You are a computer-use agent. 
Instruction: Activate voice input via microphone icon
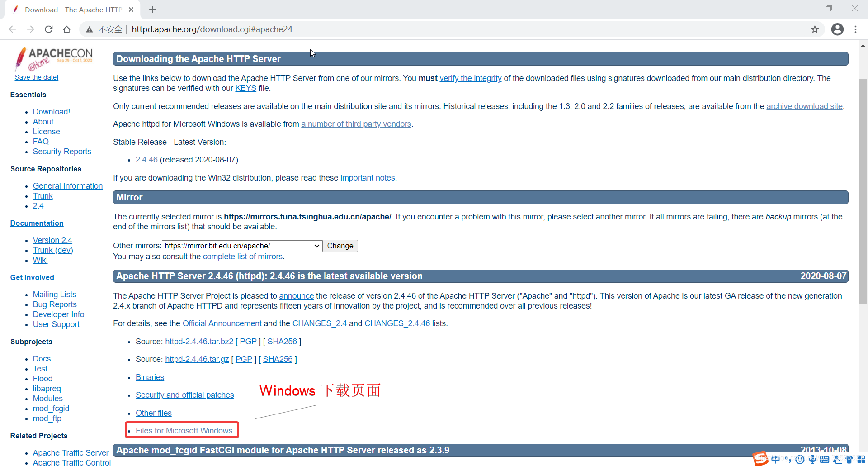pyautogui.click(x=812, y=459)
